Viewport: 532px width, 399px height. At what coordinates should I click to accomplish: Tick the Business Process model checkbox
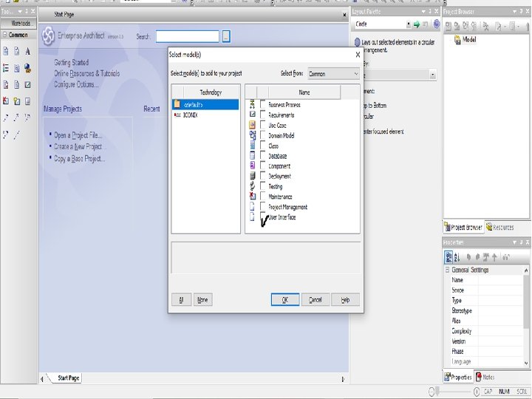263,104
